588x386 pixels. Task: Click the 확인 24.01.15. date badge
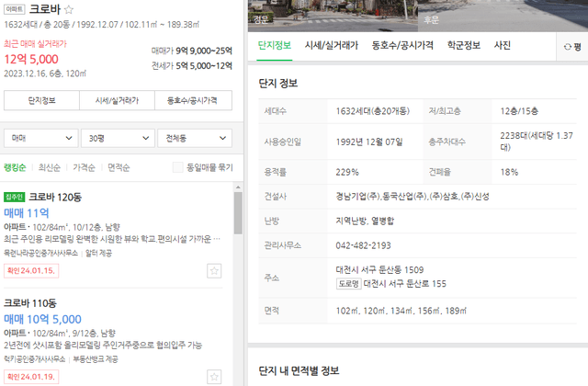pyautogui.click(x=31, y=271)
